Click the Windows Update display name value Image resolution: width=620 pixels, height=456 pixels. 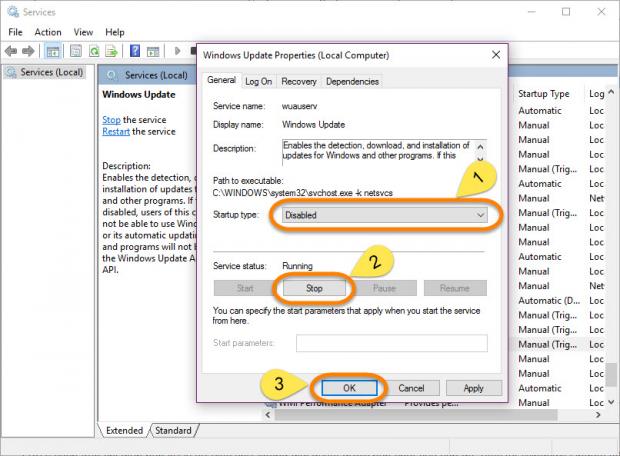tap(314, 125)
